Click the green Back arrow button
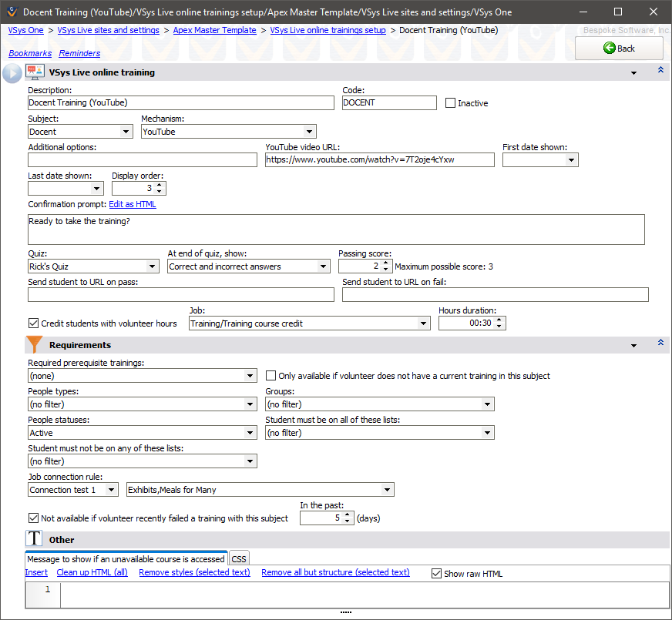672x620 pixels. tap(619, 48)
